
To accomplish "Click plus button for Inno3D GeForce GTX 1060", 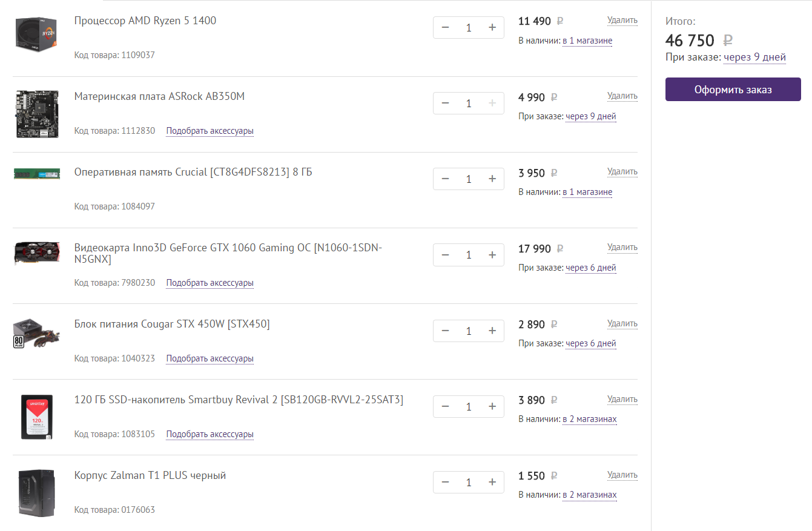I will click(x=492, y=255).
